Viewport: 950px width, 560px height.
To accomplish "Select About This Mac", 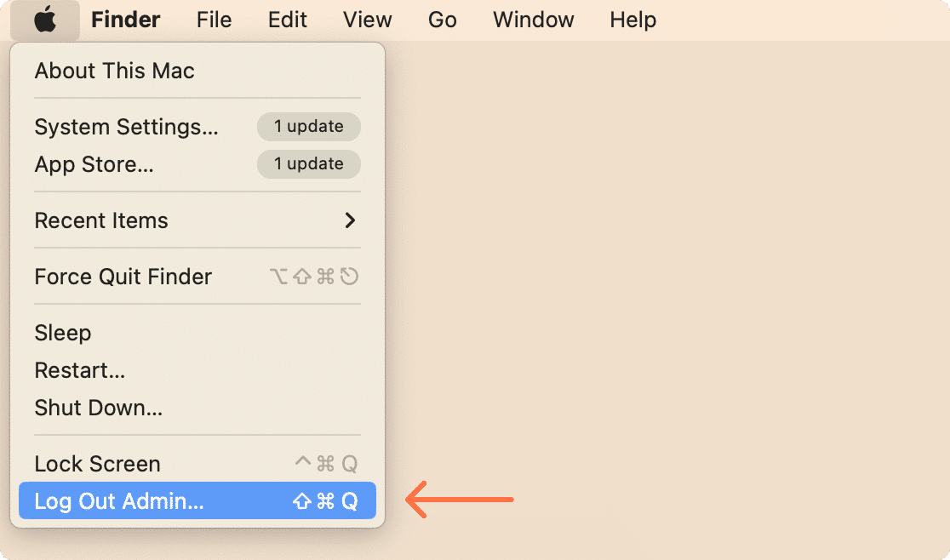I will [114, 71].
